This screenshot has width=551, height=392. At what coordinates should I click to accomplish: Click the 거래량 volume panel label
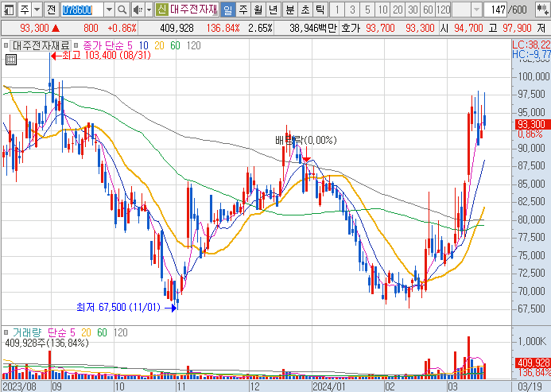coord(27,332)
